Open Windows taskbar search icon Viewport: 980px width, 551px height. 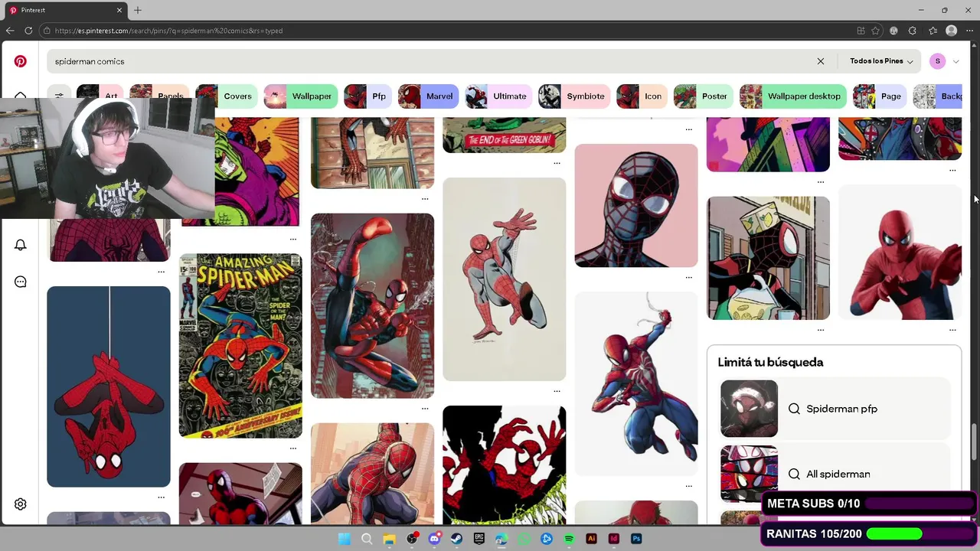coord(367,539)
